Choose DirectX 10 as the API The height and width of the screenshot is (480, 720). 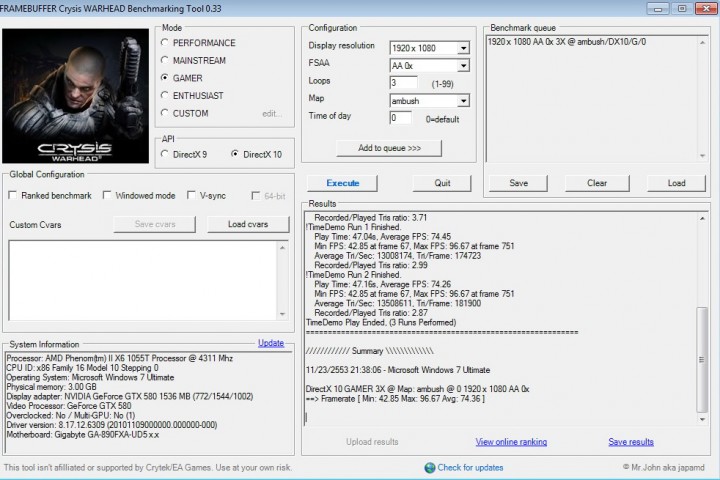235,154
